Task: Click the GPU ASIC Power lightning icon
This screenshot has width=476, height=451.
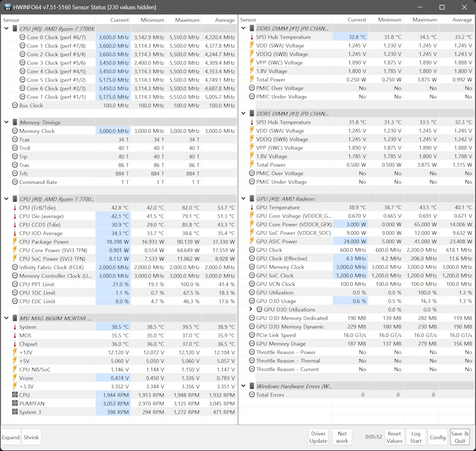Action: pos(251,241)
